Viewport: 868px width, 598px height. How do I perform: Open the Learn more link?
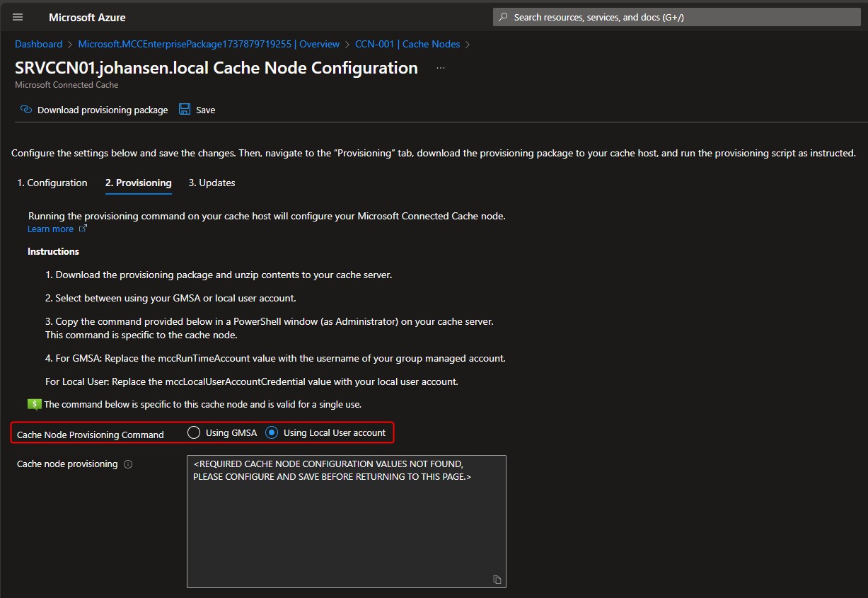(x=50, y=229)
